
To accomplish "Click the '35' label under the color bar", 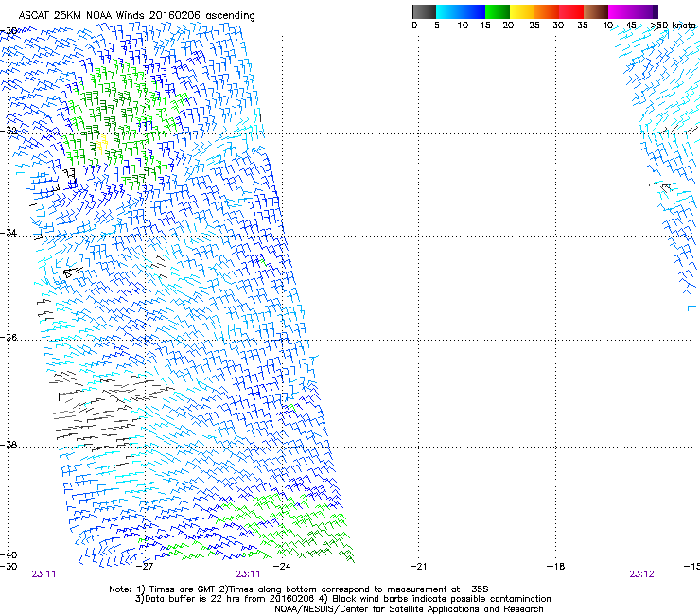I will (x=583, y=26).
